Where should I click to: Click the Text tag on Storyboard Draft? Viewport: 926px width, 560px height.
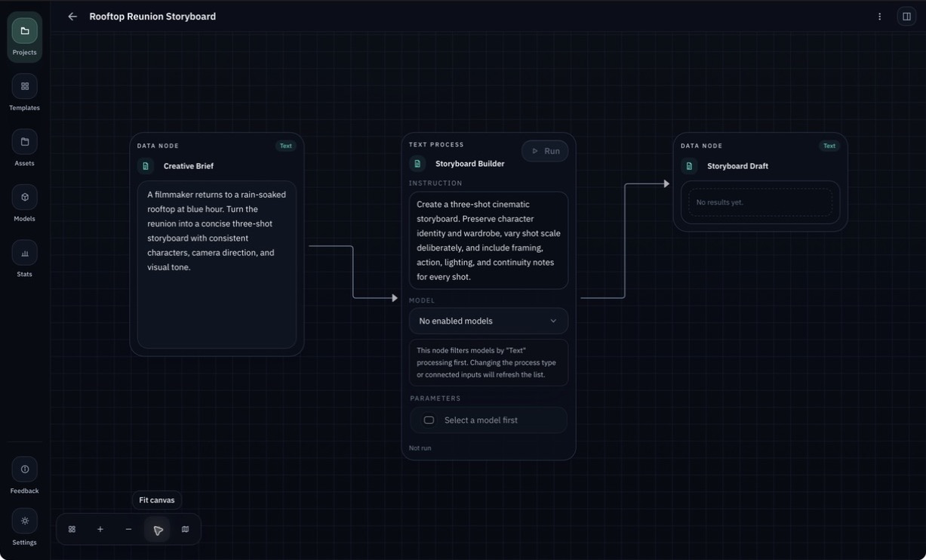coord(829,146)
